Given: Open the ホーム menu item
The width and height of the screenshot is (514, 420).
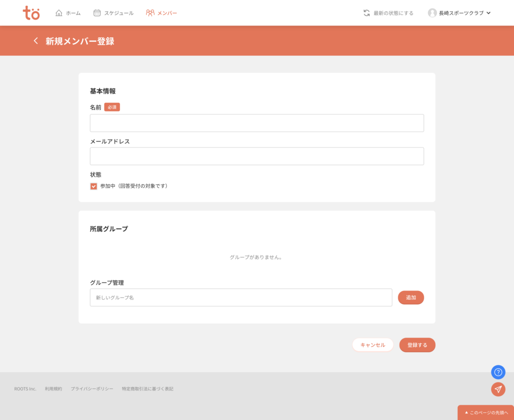Looking at the screenshot, I should coord(68,13).
